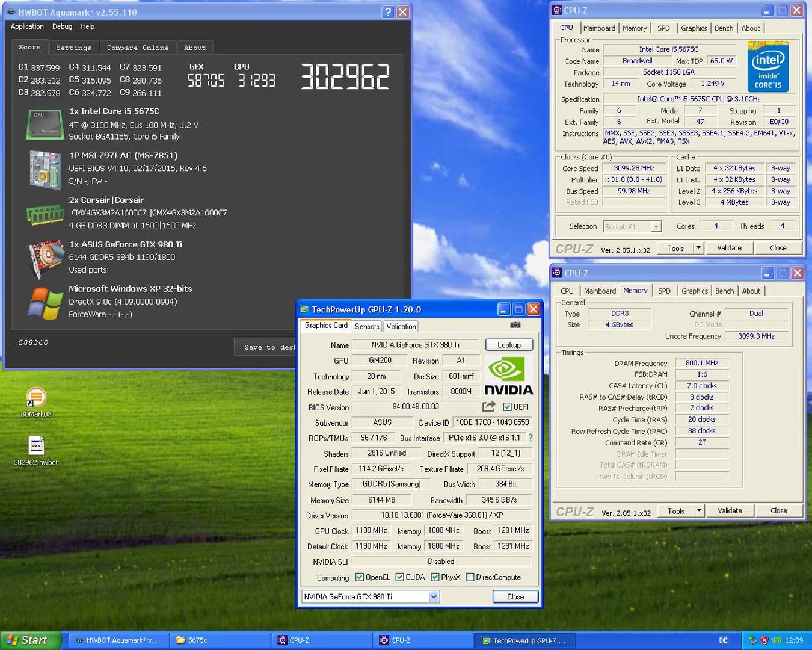Screen dimensions: 812x650
Task: Open the Validation tab in GPU-Z
Action: click(401, 326)
